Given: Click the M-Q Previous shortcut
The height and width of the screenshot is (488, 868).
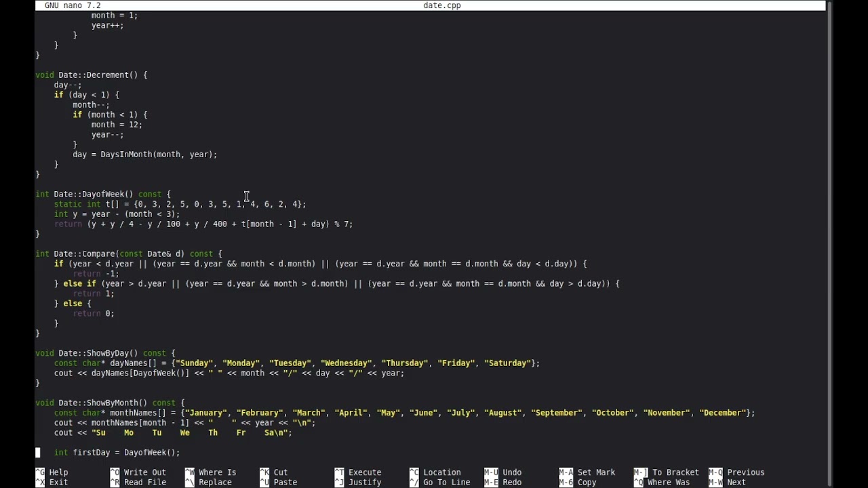Looking at the screenshot, I should [x=736, y=472].
